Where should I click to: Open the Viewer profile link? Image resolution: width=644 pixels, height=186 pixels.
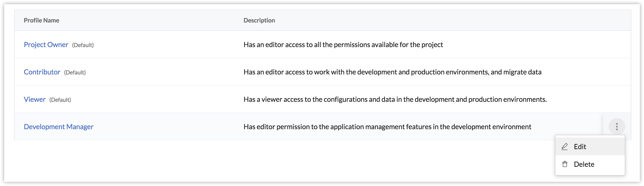tap(35, 99)
